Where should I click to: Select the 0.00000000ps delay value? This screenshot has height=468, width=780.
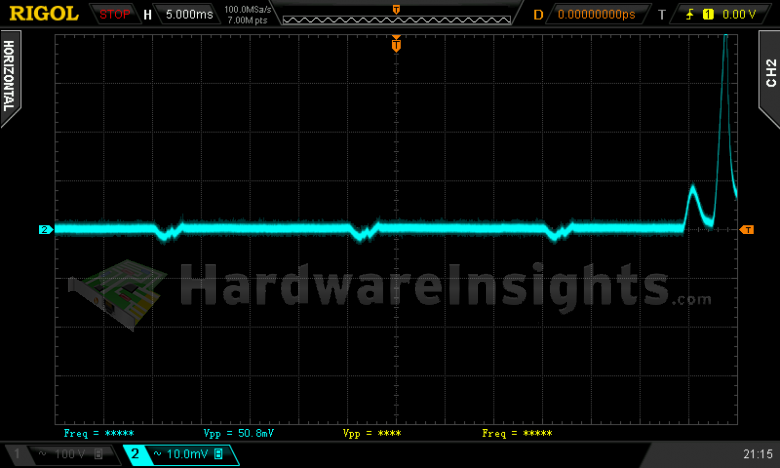click(x=596, y=15)
